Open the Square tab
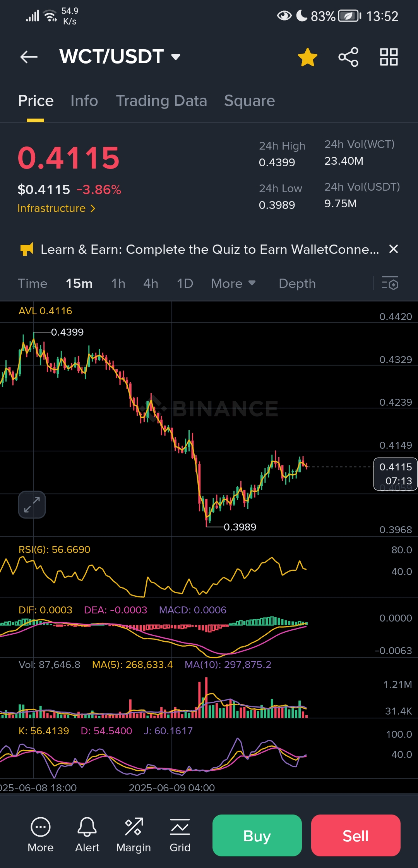418x868 pixels. (250, 101)
